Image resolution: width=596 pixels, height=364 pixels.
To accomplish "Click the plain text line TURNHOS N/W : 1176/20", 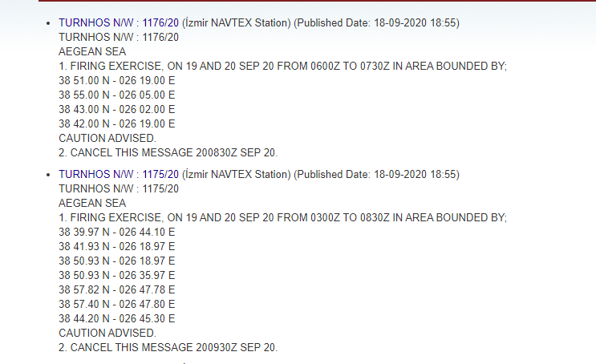I will pos(119,37).
